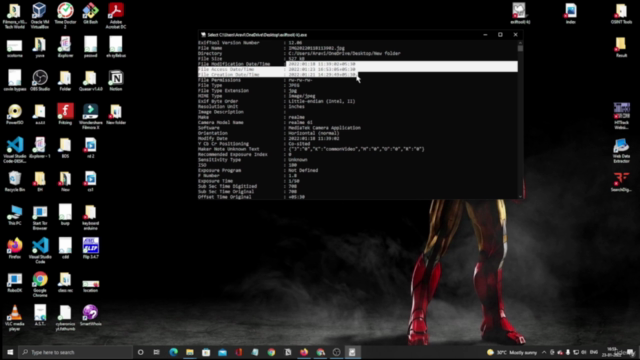Open Oracle VM VirtualBox desktop shortcut
This screenshot has width=640, height=360.
coord(40,16)
